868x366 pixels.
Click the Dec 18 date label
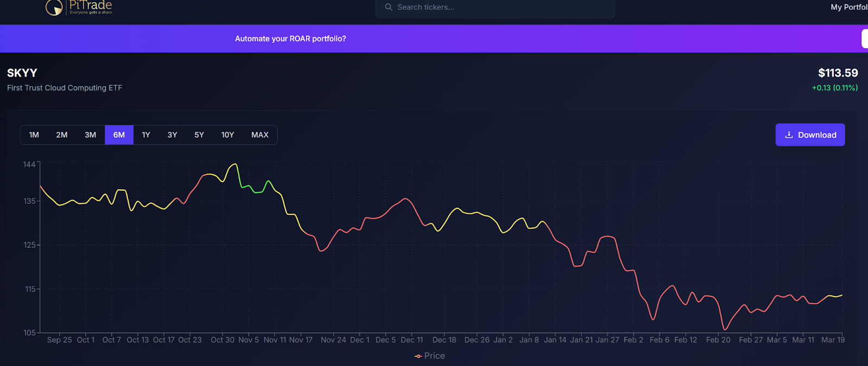click(x=444, y=340)
